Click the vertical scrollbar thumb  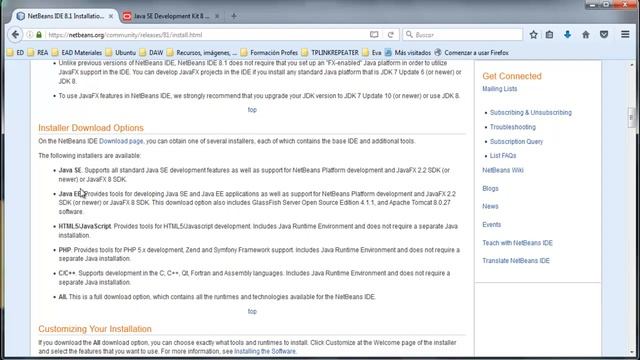pyautogui.click(x=631, y=117)
